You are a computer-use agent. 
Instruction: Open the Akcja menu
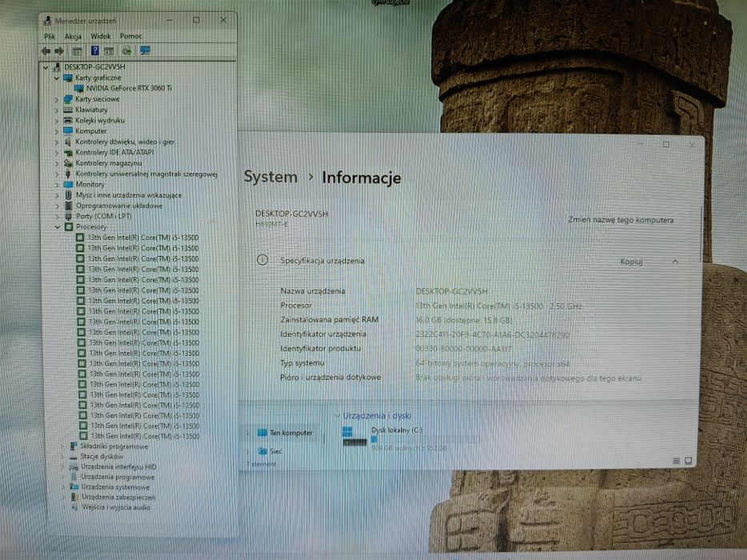click(x=73, y=36)
